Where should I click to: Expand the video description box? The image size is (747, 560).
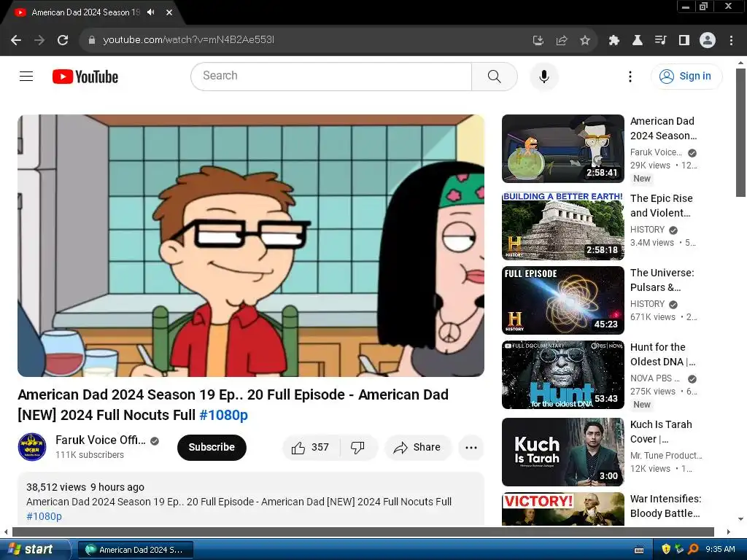(251, 499)
